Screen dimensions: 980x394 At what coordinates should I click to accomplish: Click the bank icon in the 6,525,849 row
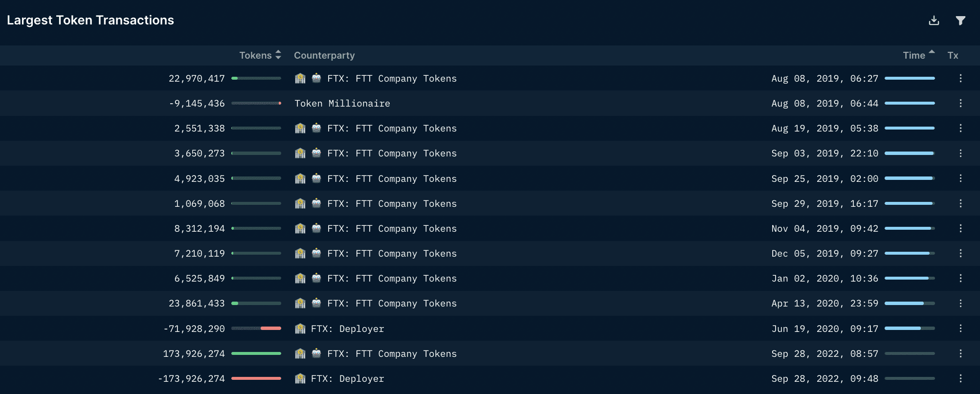(300, 278)
